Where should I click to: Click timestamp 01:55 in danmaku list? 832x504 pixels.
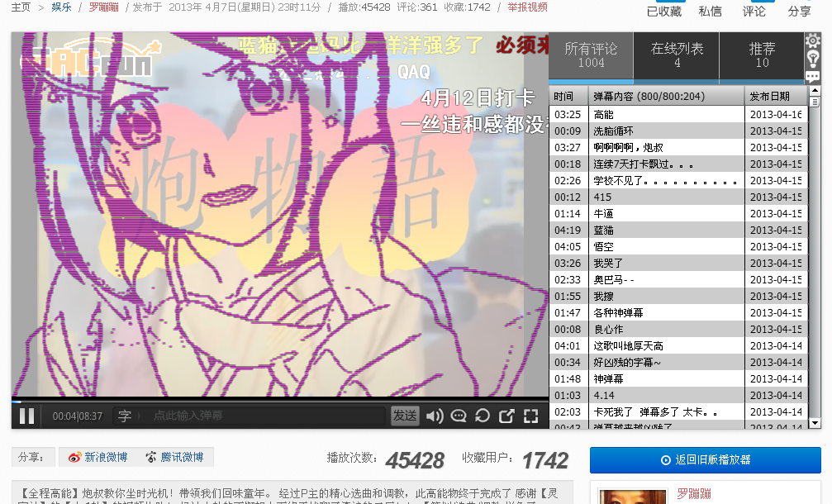tap(568, 296)
